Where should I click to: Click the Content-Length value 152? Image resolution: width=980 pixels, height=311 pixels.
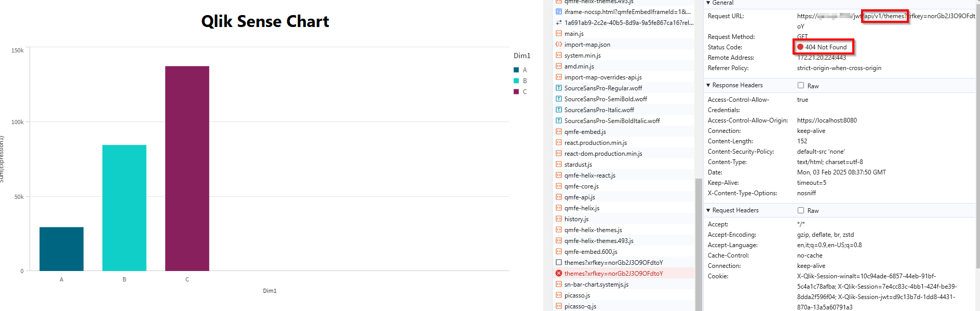coord(802,141)
